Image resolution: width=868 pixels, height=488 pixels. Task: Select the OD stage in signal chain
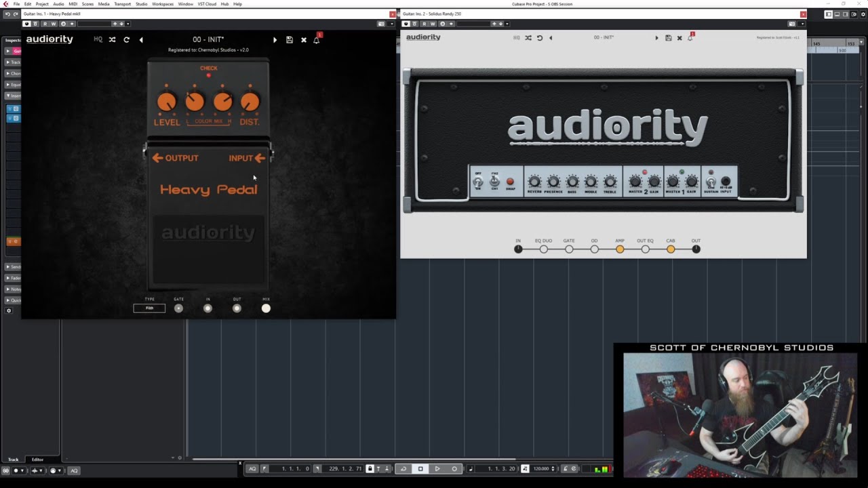tap(594, 249)
